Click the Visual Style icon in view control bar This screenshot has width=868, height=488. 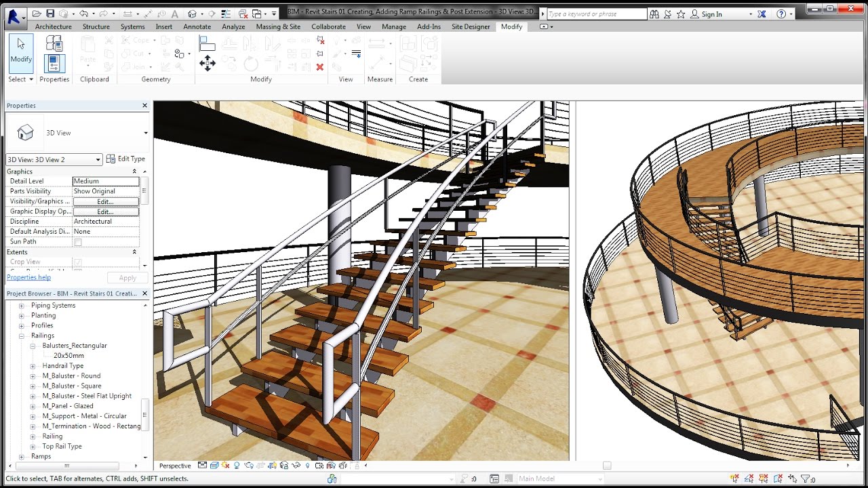click(214, 466)
